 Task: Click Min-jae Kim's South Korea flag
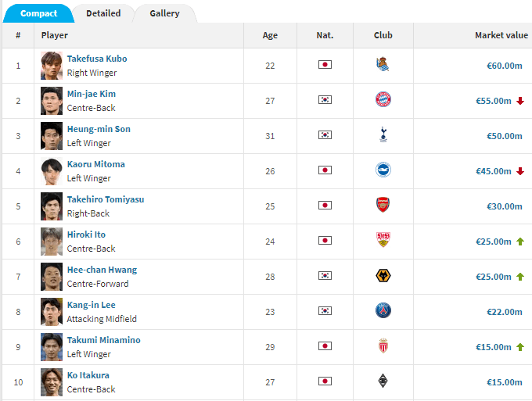(325, 100)
